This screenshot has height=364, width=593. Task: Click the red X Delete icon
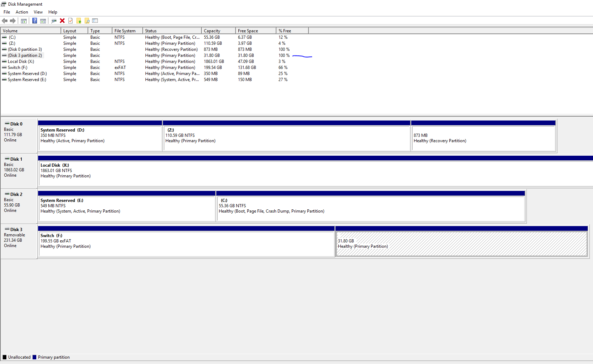point(62,21)
